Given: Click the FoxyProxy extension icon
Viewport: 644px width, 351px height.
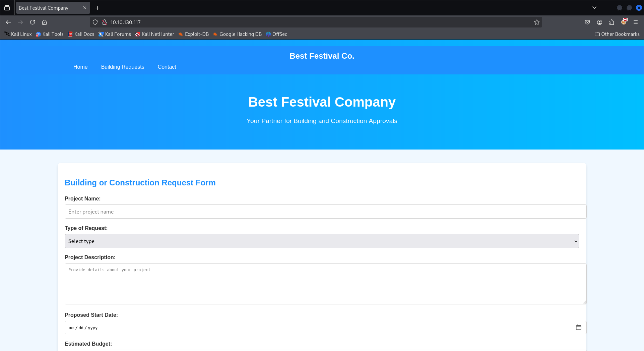Looking at the screenshot, I should click(624, 22).
